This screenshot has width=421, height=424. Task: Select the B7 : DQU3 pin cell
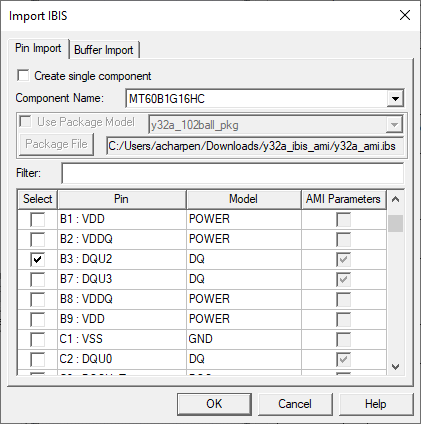122,279
